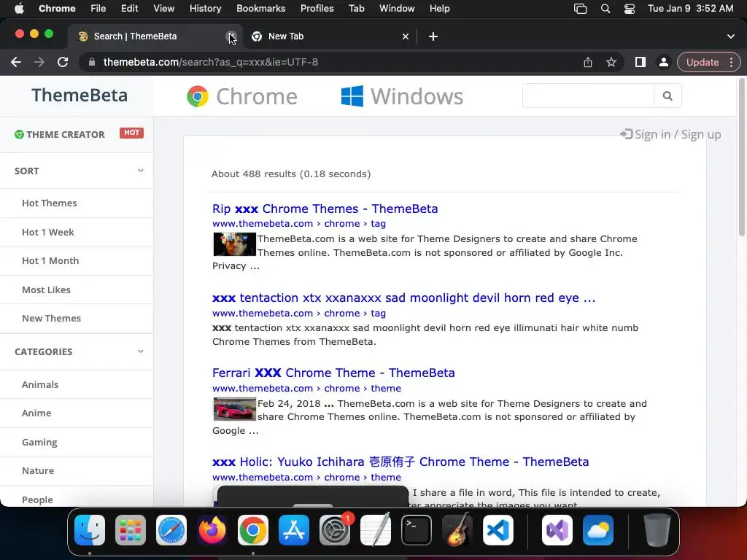747x560 pixels.
Task: Open Terminal from the dock
Action: click(417, 530)
